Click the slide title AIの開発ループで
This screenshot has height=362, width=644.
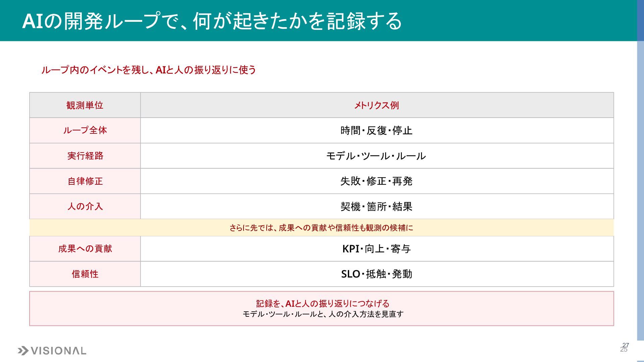pos(212,21)
